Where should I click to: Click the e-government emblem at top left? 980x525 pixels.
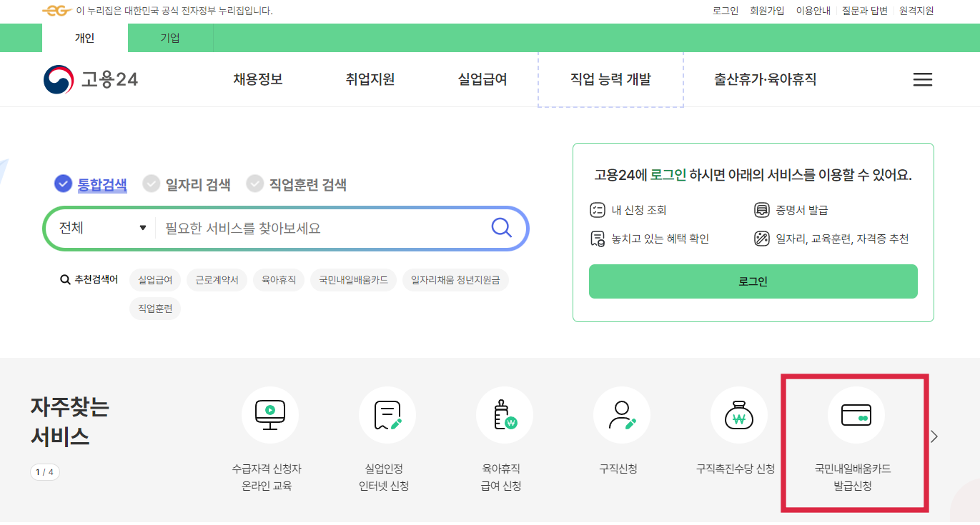pyautogui.click(x=57, y=11)
